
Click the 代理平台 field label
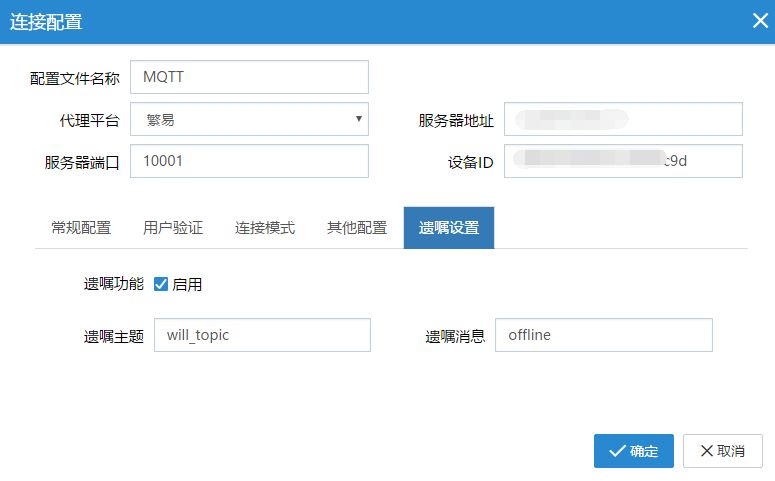(90, 120)
